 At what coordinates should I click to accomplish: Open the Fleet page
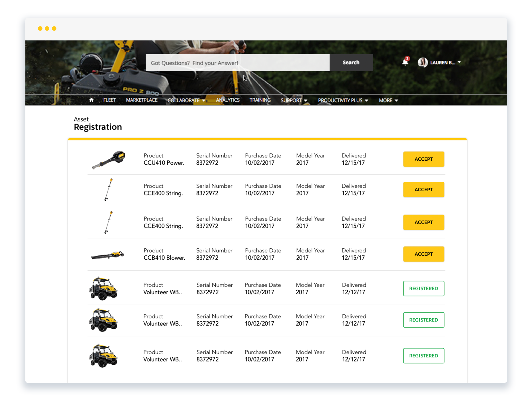pyautogui.click(x=109, y=100)
